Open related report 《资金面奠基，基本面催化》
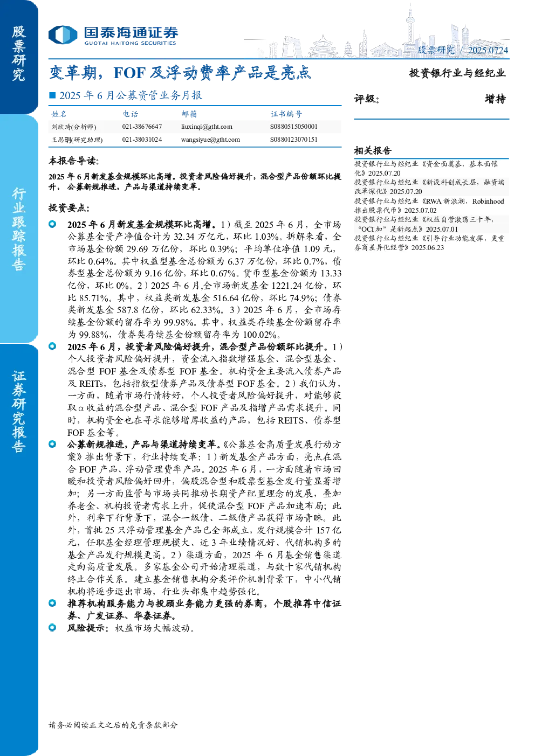Viewport: 535px width, 756px height. point(426,168)
